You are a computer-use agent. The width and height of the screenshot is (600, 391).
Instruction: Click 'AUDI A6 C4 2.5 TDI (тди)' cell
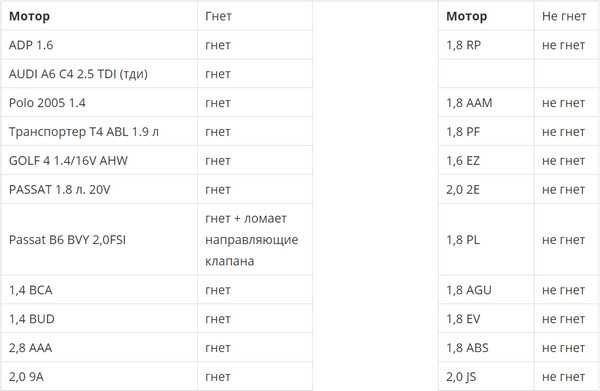point(99,74)
